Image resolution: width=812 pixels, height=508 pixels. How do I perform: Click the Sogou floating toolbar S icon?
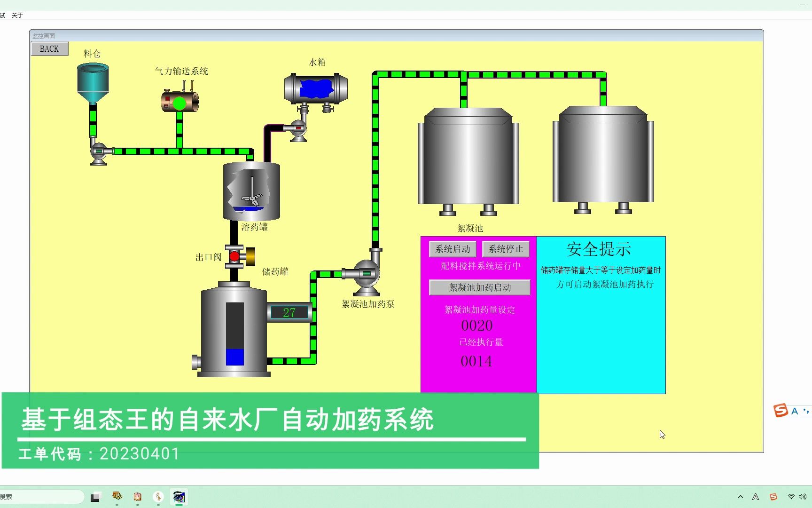pos(781,410)
